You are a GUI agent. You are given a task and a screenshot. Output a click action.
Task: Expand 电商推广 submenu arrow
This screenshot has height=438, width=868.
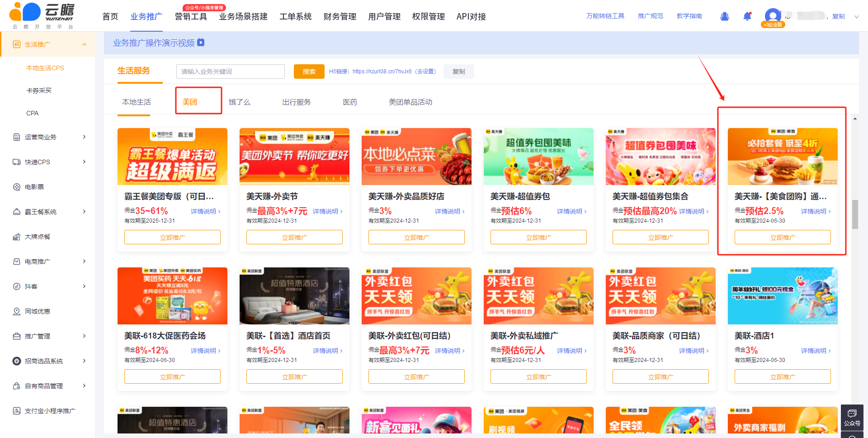coord(84,262)
